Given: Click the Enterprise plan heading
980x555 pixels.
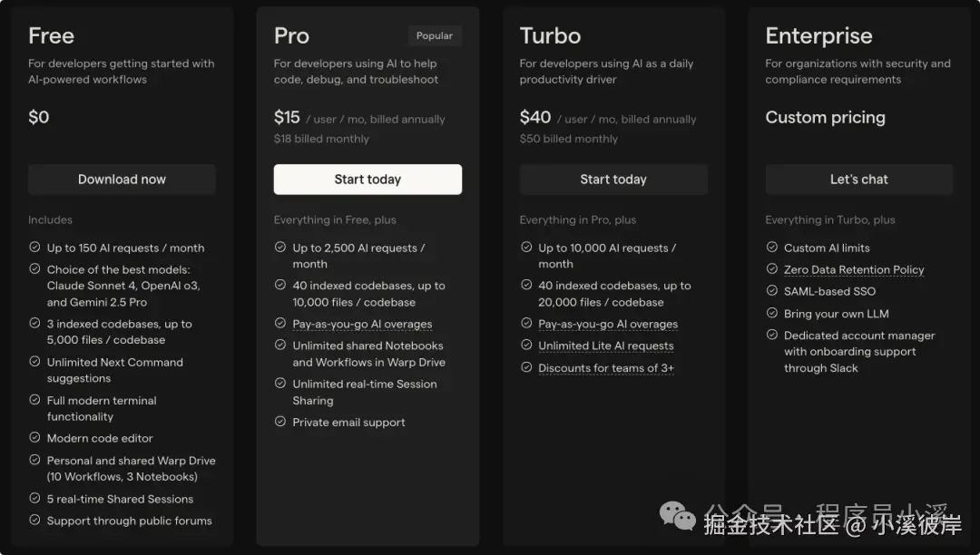Looking at the screenshot, I should coord(818,36).
